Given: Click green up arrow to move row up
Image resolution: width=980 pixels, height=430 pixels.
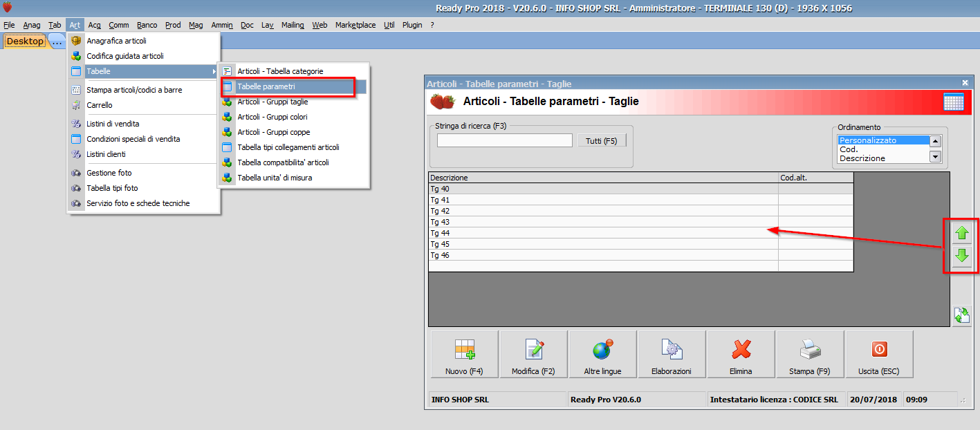Looking at the screenshot, I should click(x=961, y=234).
